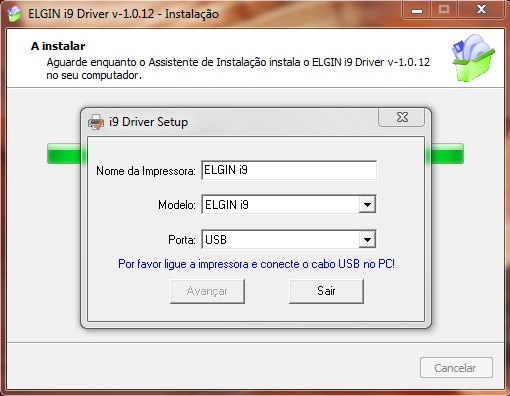Click the Cancelar button in the installer
Viewport: 510px width, 396px height.
click(x=456, y=368)
